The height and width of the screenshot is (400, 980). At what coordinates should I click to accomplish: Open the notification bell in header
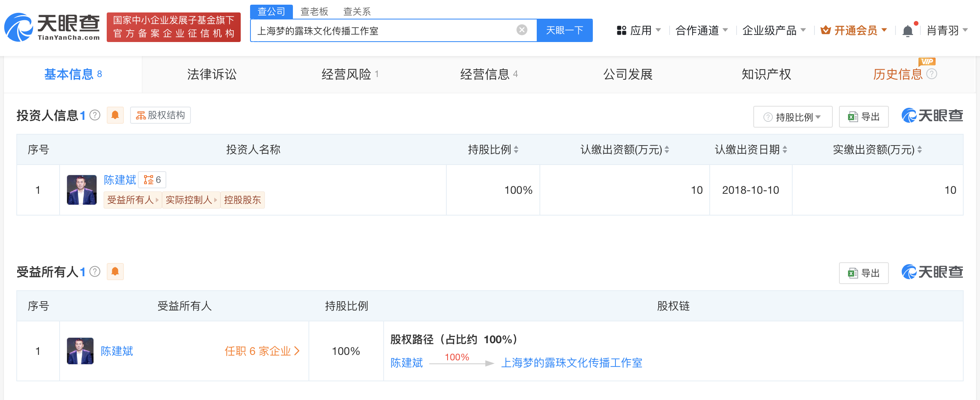[x=908, y=31]
